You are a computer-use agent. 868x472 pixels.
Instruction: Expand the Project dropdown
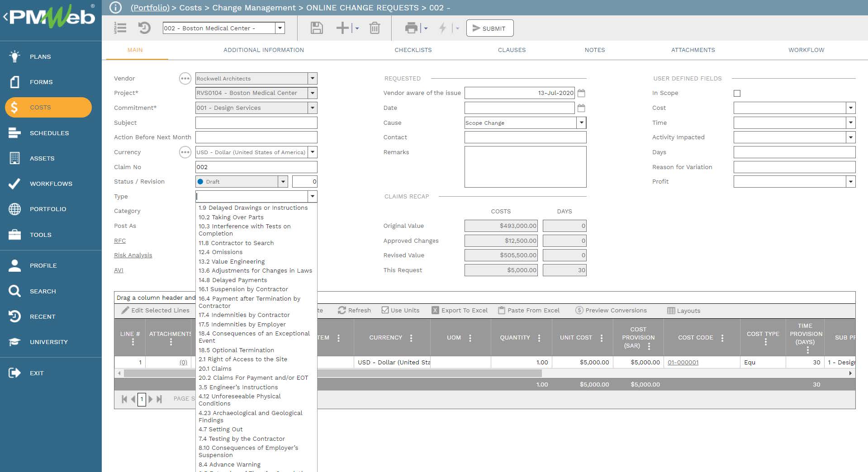tap(313, 93)
